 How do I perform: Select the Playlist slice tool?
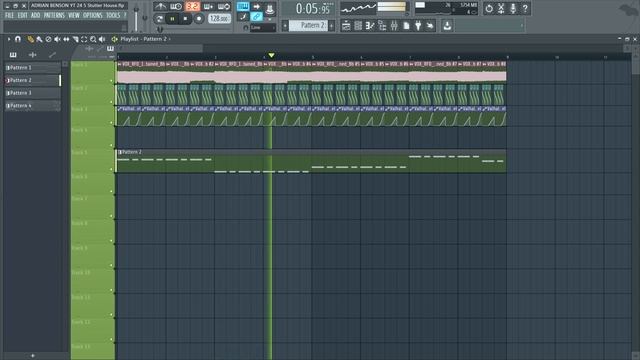tap(75, 39)
